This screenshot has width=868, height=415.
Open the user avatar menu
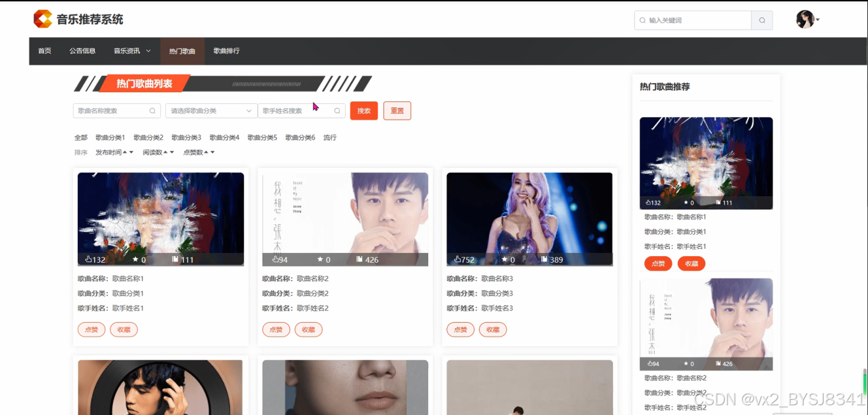coord(805,19)
